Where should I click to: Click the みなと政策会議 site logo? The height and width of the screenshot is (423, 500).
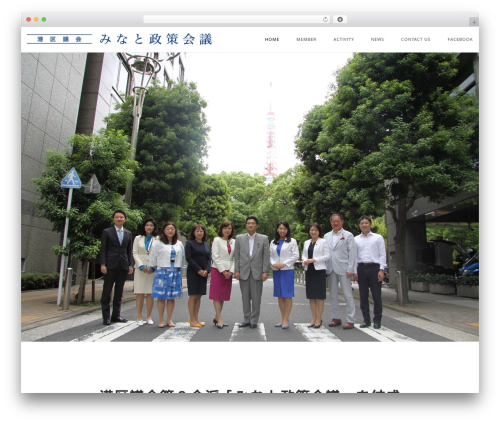click(x=156, y=39)
